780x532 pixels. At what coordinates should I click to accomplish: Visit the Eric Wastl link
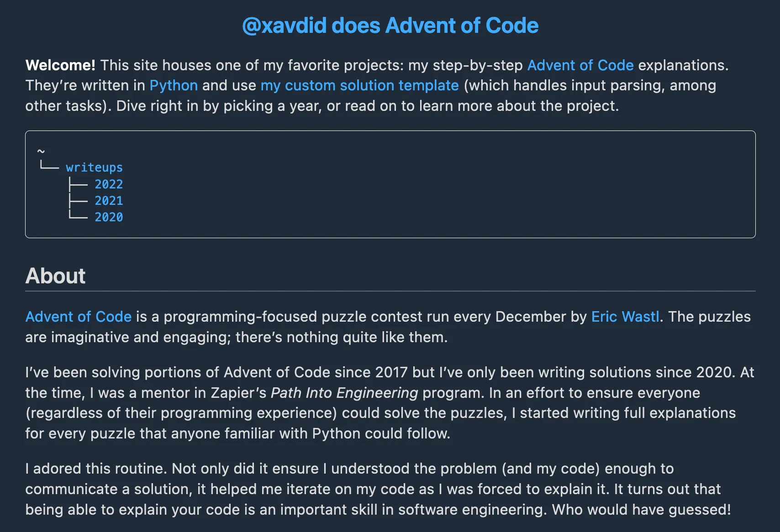tap(625, 317)
